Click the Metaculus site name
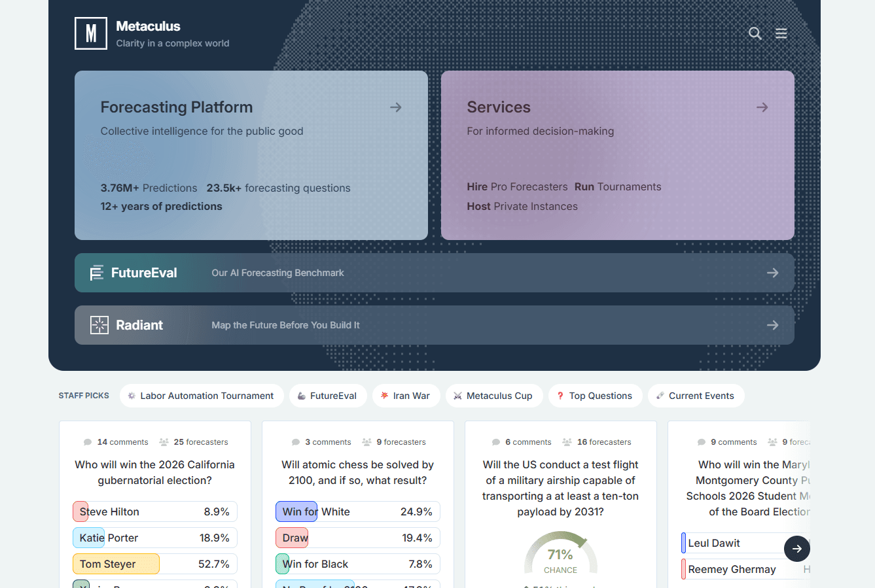The image size is (875, 588). [148, 26]
